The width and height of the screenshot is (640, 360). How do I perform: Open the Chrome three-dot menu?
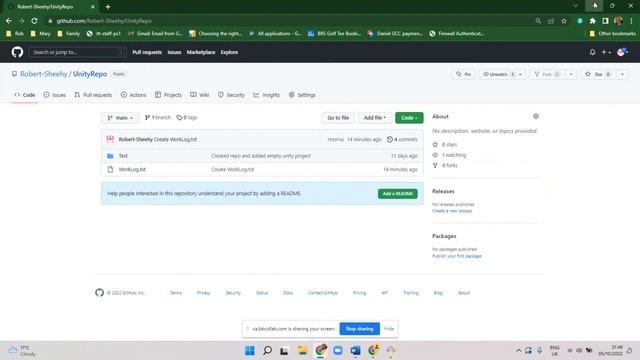631,21
